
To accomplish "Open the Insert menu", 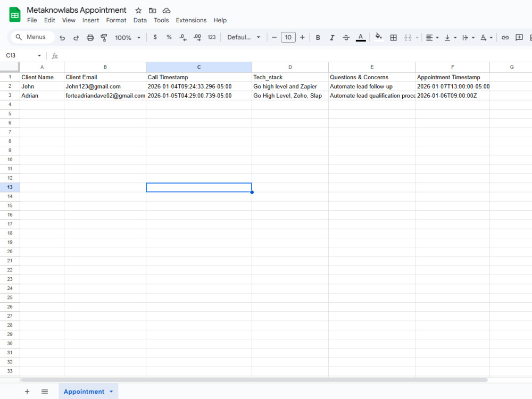I will [90, 20].
